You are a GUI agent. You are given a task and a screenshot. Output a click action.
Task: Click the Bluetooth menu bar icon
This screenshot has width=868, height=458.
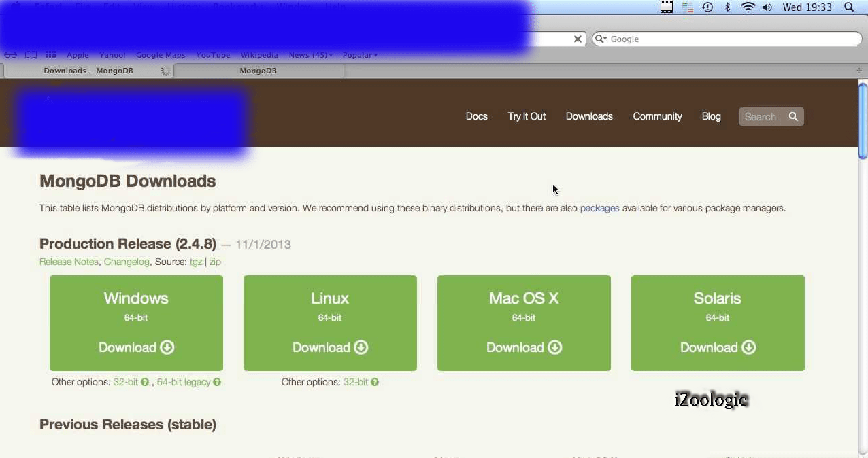[x=727, y=7]
